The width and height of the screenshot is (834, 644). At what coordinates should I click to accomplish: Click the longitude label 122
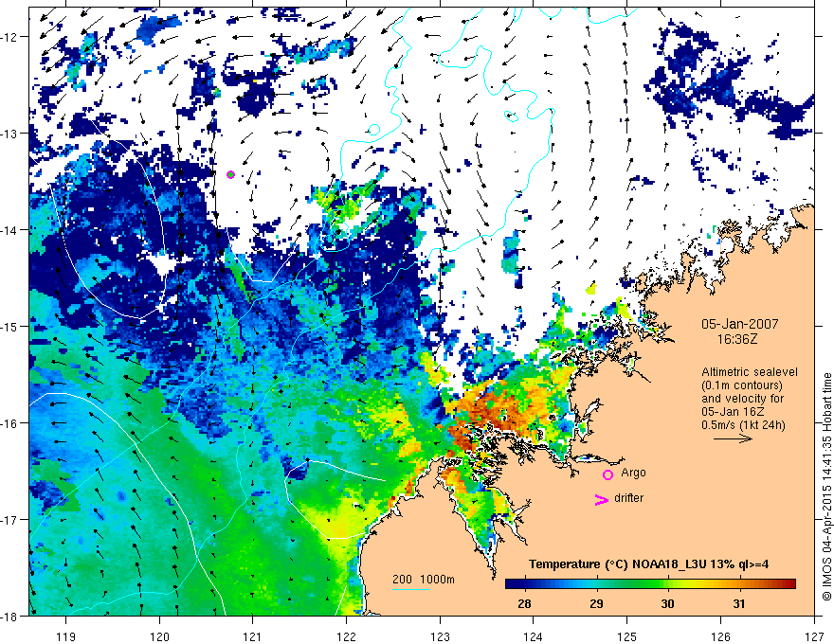point(346,636)
